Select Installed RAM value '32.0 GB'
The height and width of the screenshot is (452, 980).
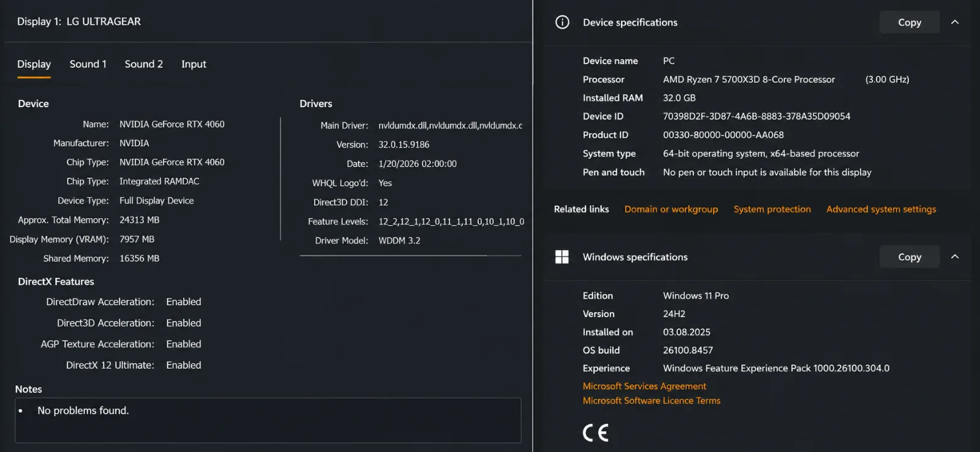(x=679, y=98)
